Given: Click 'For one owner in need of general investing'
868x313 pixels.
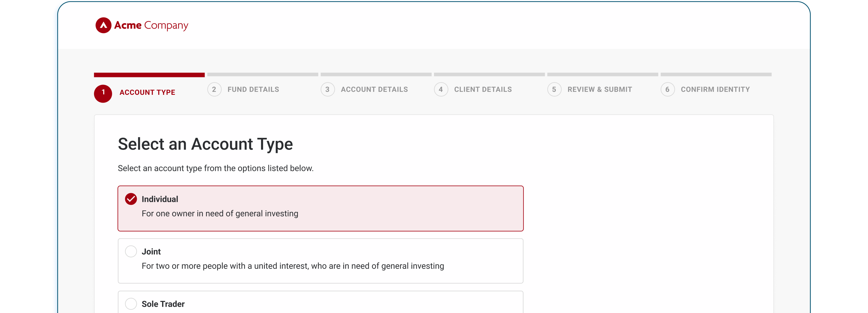Looking at the screenshot, I should 220,214.
